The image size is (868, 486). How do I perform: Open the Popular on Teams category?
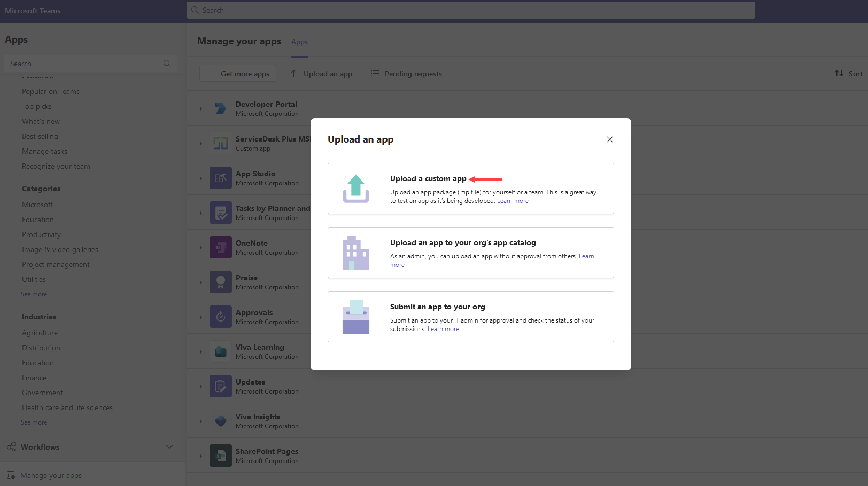50,91
